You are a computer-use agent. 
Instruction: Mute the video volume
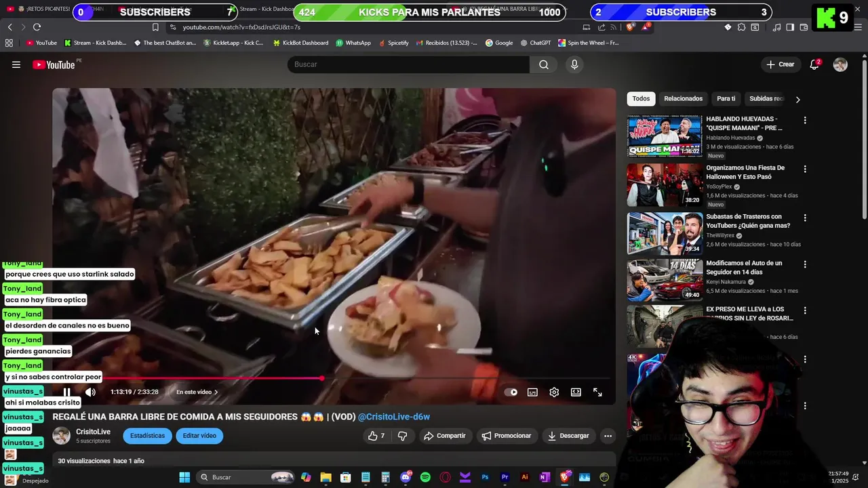90,392
